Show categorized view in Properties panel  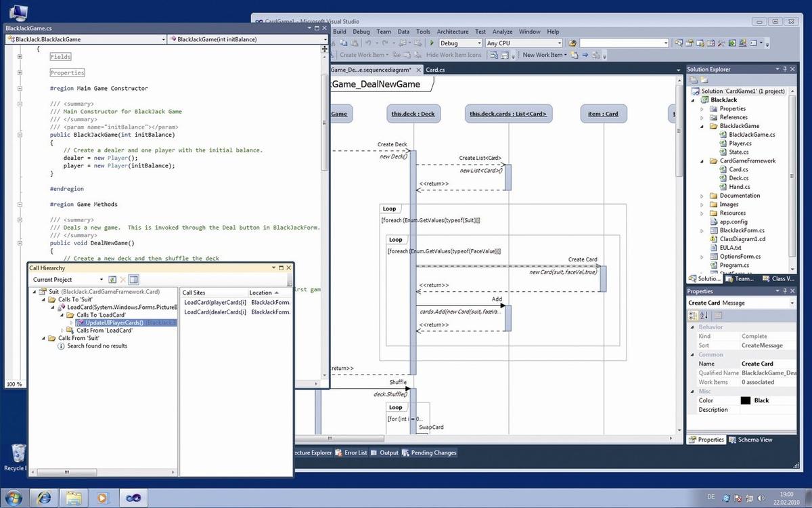coord(693,315)
